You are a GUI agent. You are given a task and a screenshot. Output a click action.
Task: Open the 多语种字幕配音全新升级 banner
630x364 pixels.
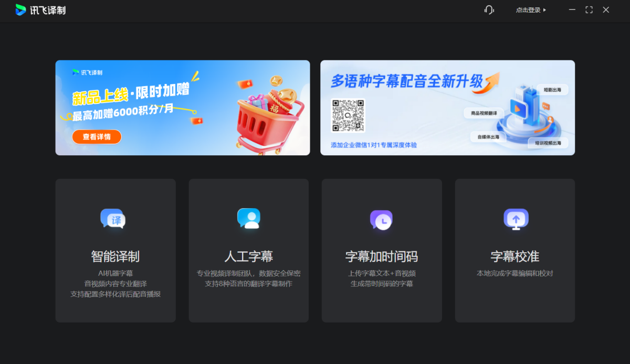point(447,108)
